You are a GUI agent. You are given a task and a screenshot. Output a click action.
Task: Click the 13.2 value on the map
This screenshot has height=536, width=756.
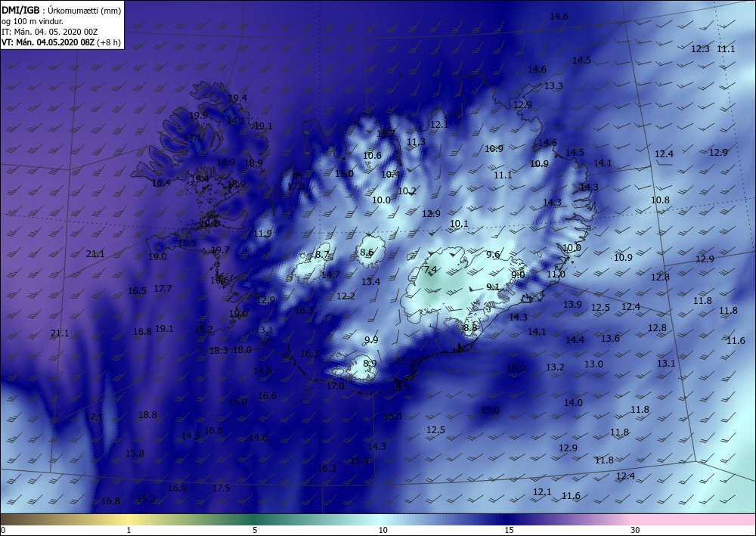[x=555, y=367]
